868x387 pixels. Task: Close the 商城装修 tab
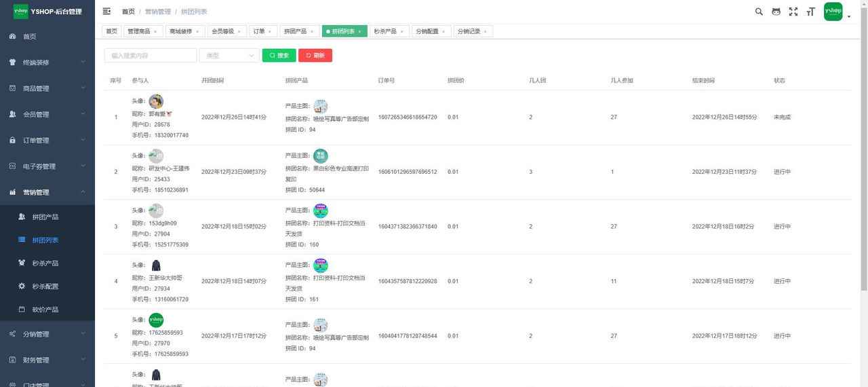[197, 31]
